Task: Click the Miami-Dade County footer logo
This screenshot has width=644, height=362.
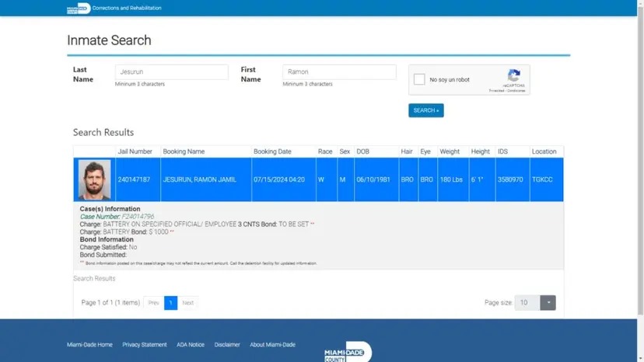Action: point(347,353)
